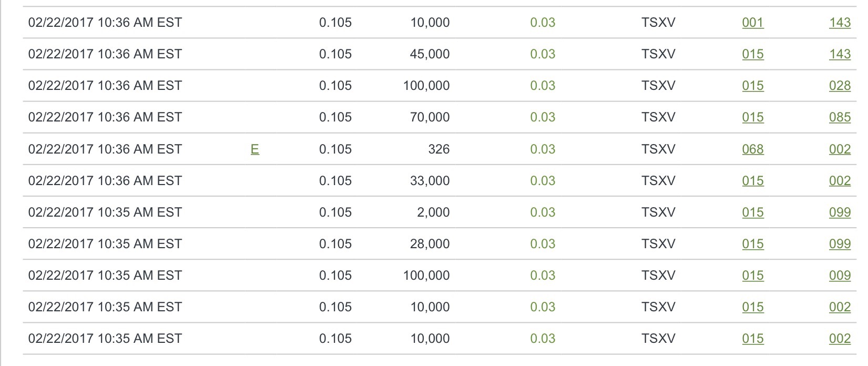Open the 009 broker link
The width and height of the screenshot is (868, 366).
pos(840,276)
